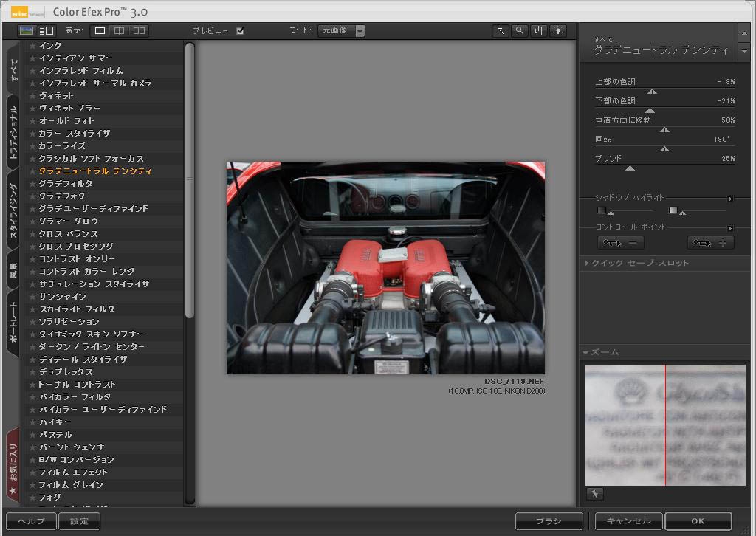Select the お気に入り favorites tab
This screenshot has height=536, width=756.
pos(13,467)
